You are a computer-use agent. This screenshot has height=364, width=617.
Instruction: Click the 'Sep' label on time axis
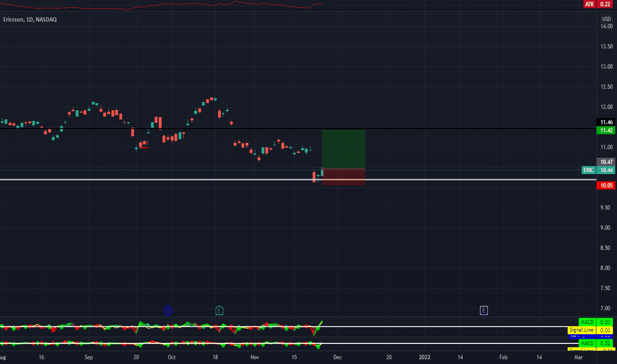[89, 357]
